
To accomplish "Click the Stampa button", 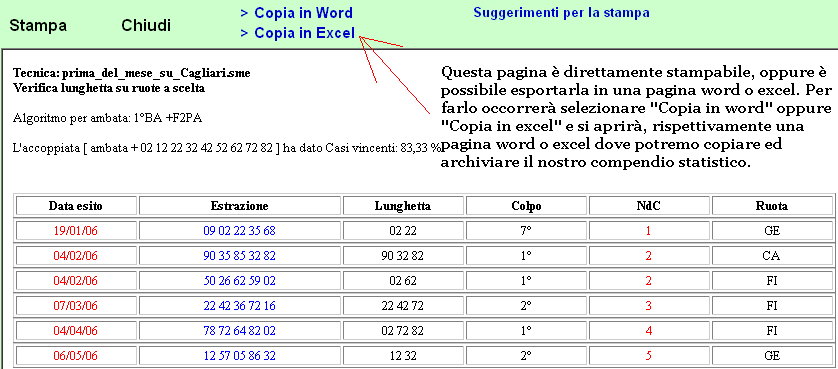I will [38, 25].
